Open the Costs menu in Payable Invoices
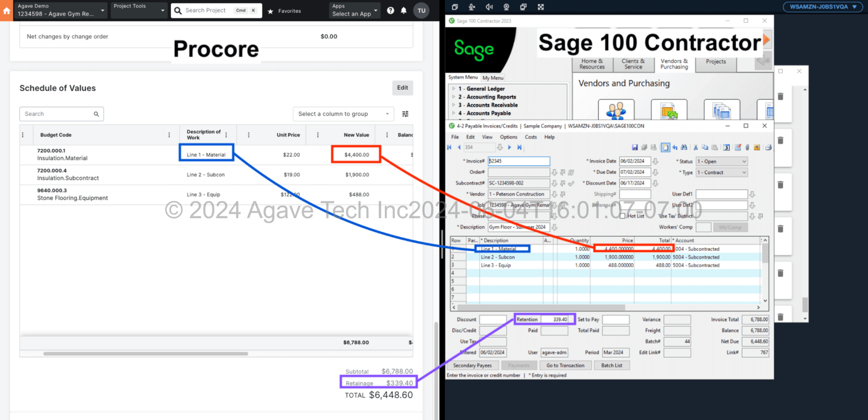This screenshot has width=868, height=420. click(x=531, y=137)
